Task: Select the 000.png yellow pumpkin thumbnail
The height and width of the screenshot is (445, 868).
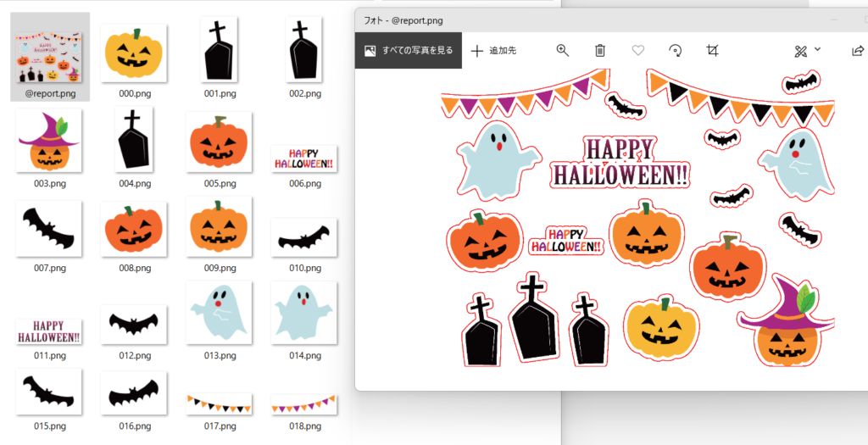Action: tap(134, 51)
